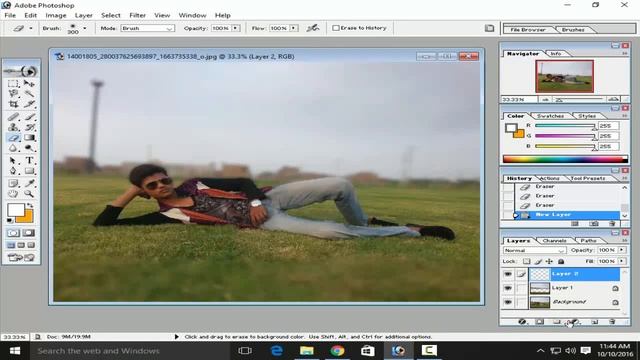Select the History Brush tool
640x360 pixels.
coord(29,127)
